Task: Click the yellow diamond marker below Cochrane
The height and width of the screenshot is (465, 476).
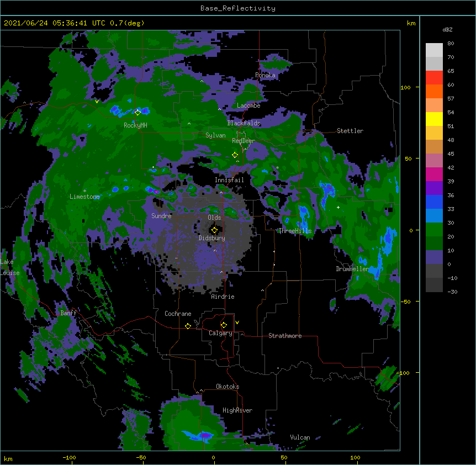Action: 188,326
